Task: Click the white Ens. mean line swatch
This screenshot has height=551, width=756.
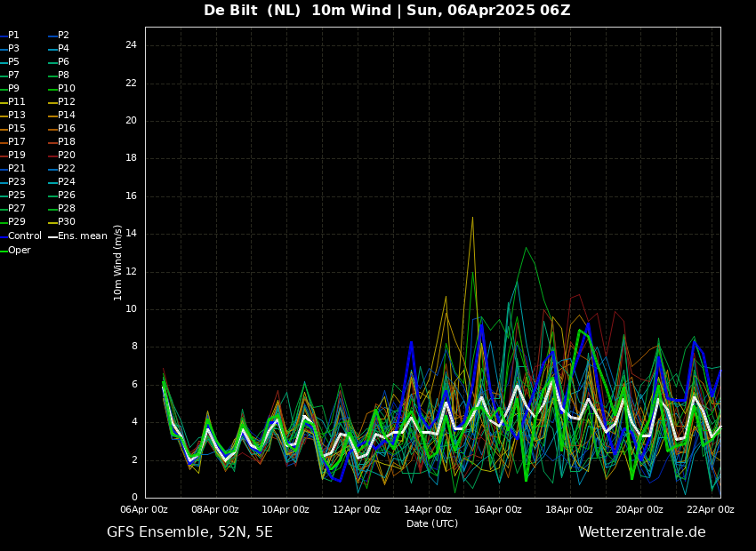Action: [52, 236]
